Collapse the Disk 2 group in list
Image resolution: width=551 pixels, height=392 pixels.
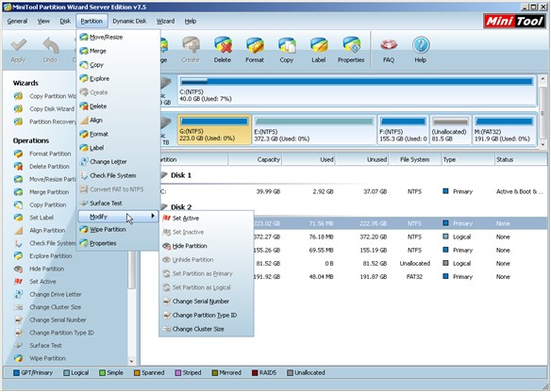click(x=163, y=206)
